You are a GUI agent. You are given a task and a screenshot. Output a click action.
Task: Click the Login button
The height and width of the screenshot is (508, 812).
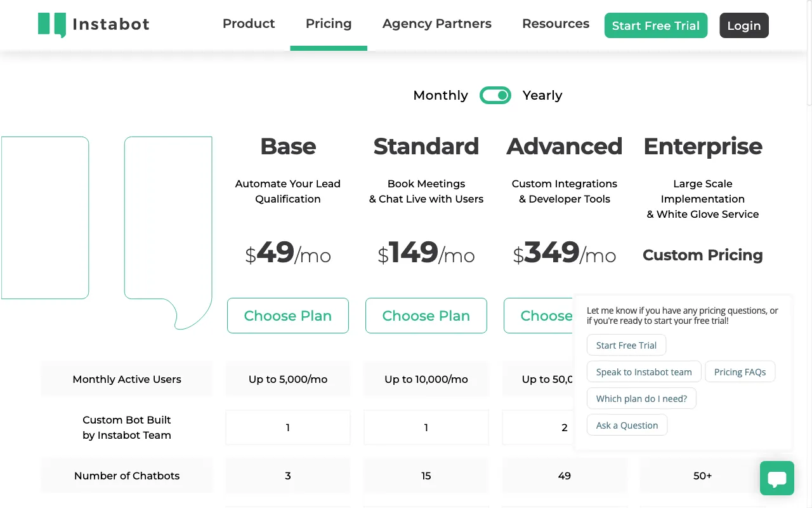pyautogui.click(x=744, y=25)
